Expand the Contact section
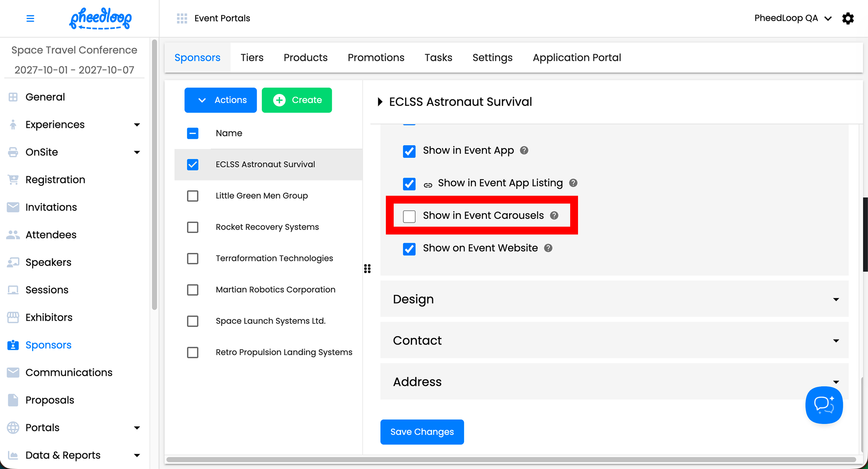Screen dimensions: 868x469 614,340
